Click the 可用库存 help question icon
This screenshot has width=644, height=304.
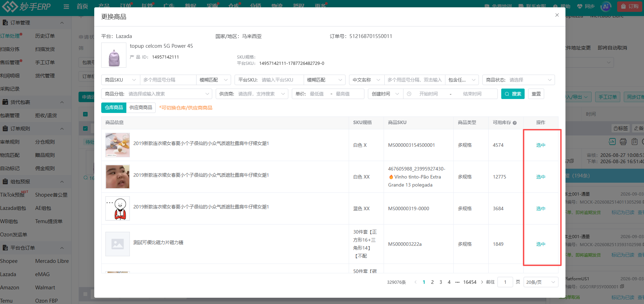(515, 123)
